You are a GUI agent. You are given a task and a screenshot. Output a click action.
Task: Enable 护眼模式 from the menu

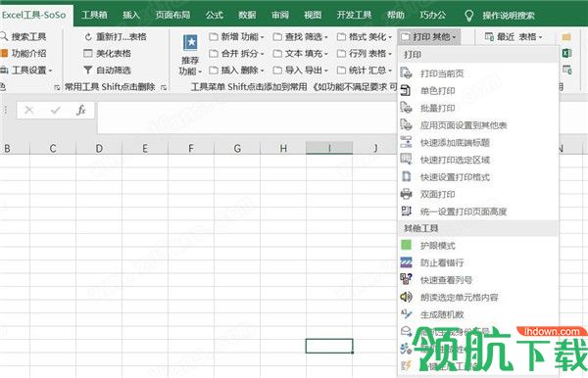[x=478, y=246]
